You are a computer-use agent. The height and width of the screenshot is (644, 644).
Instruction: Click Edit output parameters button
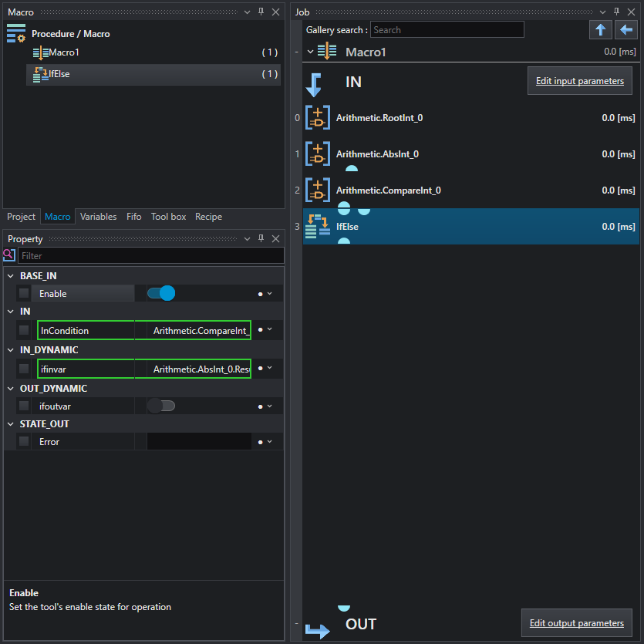576,623
